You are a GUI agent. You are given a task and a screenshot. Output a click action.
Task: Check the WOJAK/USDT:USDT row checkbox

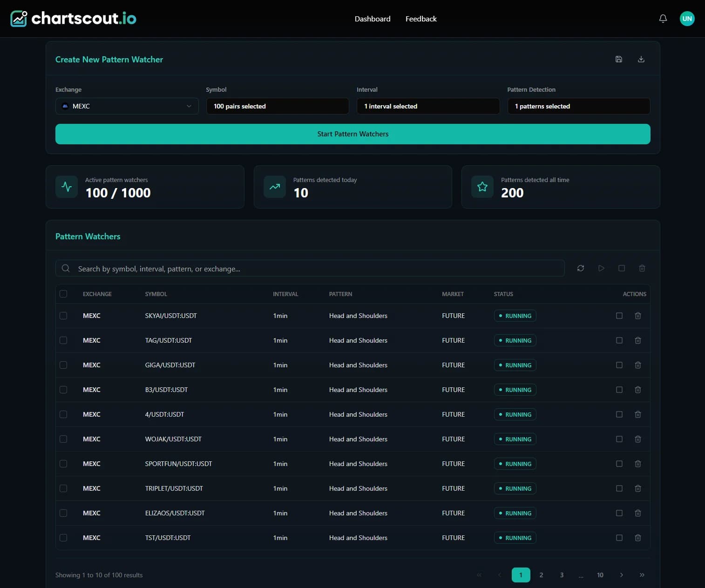pyautogui.click(x=63, y=439)
